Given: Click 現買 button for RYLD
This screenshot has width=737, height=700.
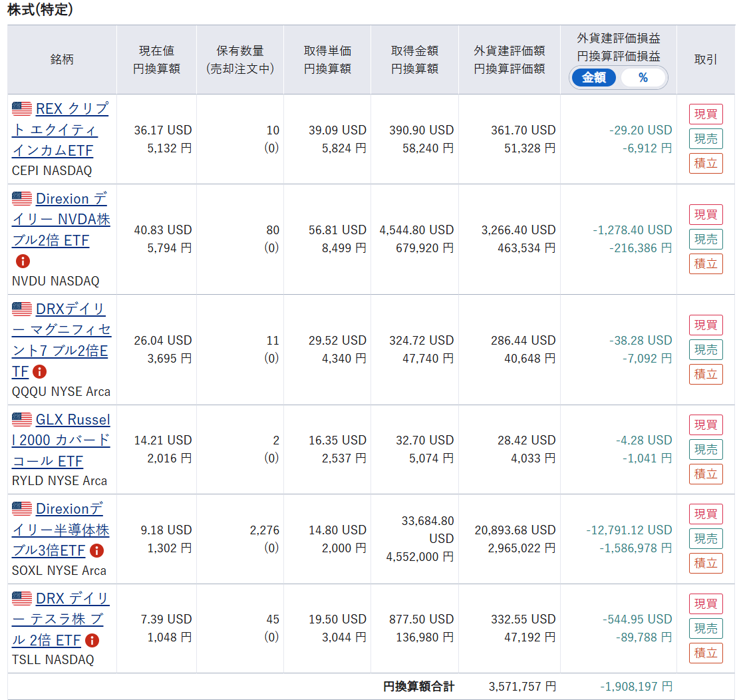Looking at the screenshot, I should pos(706,425).
